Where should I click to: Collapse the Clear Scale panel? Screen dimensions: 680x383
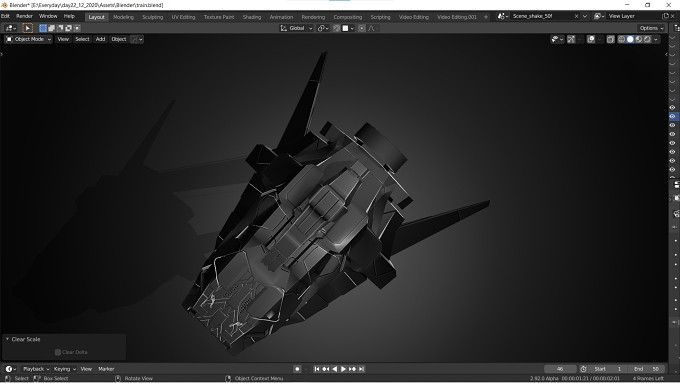point(7,339)
